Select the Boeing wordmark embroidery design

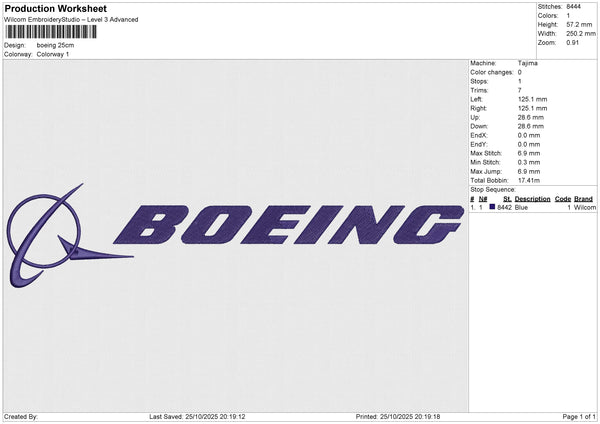[289, 225]
